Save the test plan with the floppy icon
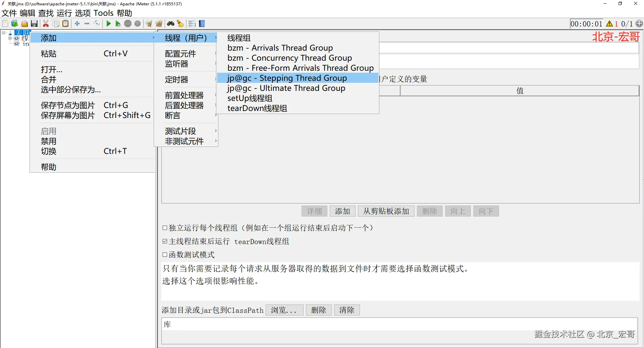This screenshot has height=348, width=644. [x=34, y=23]
